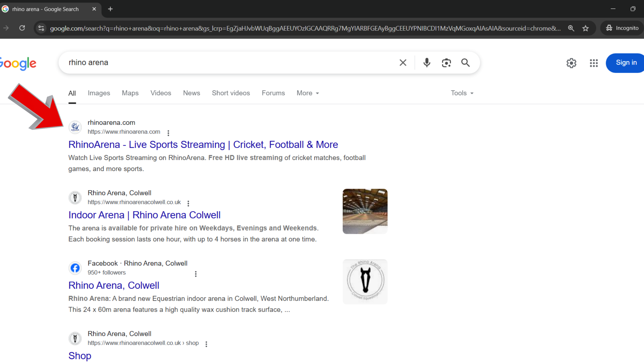
Task: Click the Google logo
Action: click(x=18, y=63)
